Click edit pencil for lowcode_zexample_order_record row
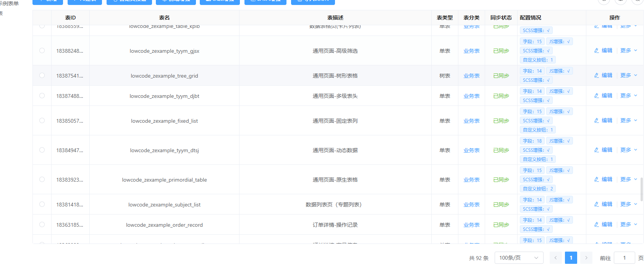Image resolution: width=644 pixels, height=273 pixels. click(597, 224)
